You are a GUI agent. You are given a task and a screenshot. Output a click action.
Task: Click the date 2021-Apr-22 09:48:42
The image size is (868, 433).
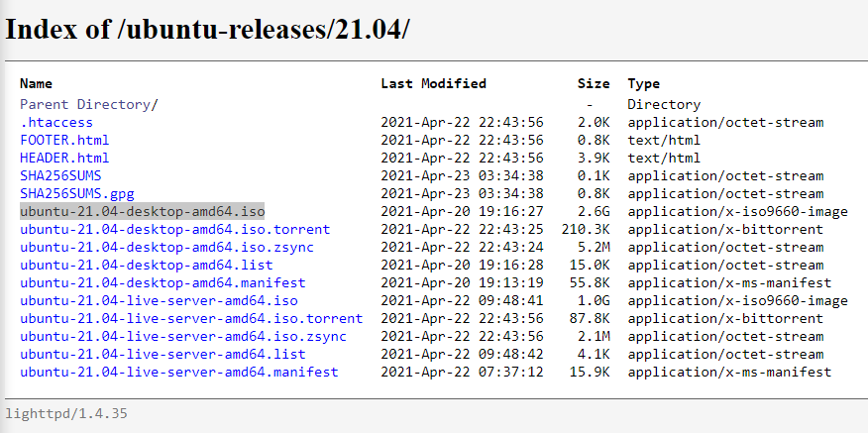pyautogui.click(x=462, y=354)
